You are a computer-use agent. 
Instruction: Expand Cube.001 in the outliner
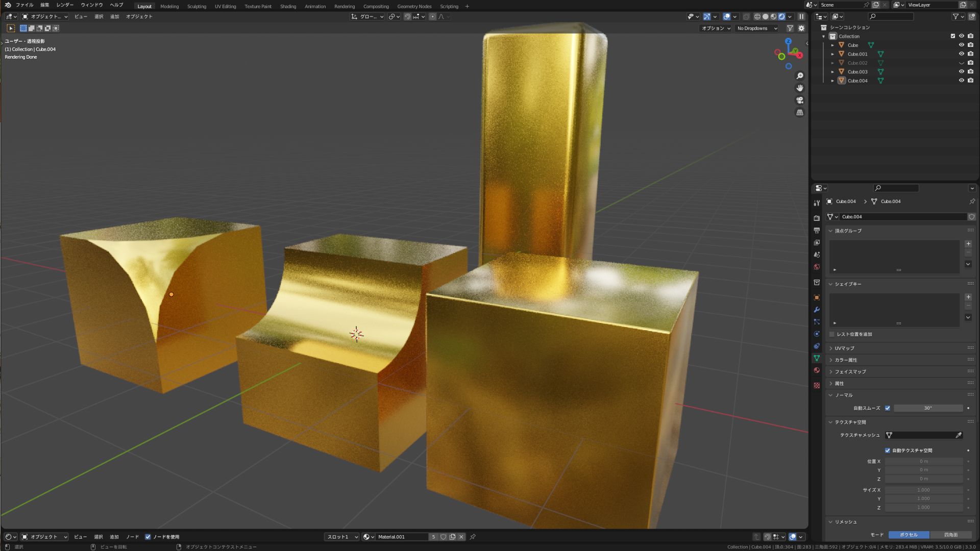pyautogui.click(x=832, y=54)
